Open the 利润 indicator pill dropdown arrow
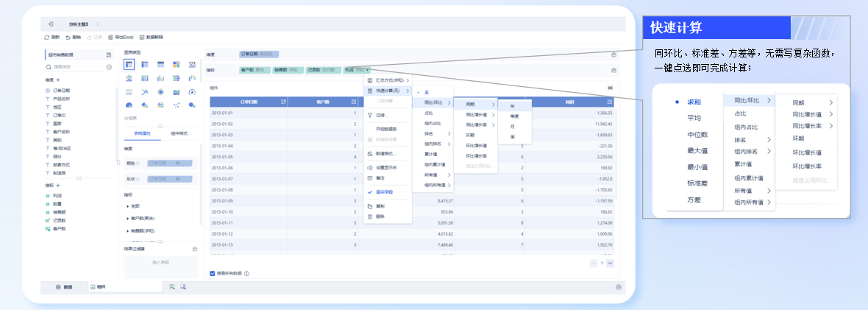This screenshot has width=868, height=310. pyautogui.click(x=368, y=71)
